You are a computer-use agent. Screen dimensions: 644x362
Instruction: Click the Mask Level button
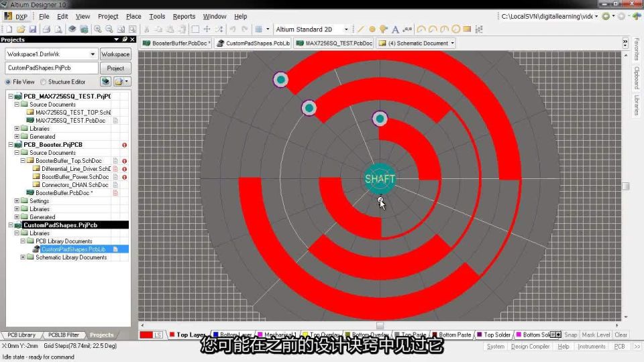[x=596, y=335]
